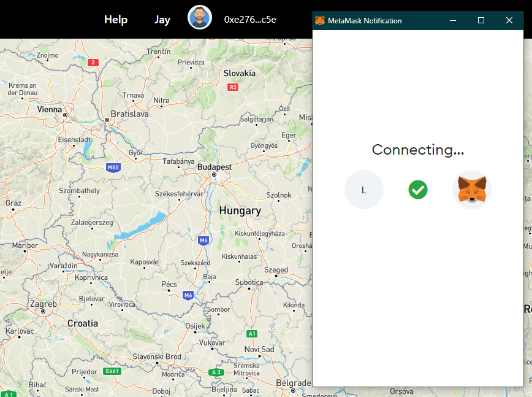Click Tatabánya label on map
The height and width of the screenshot is (397, 532).
click(178, 161)
